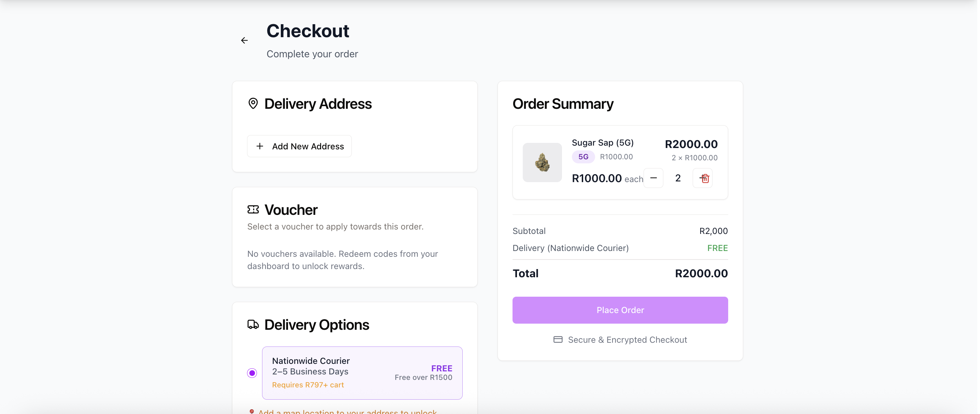Image resolution: width=980 pixels, height=414 pixels.
Task: Click the No vouchers available message
Action: [342, 260]
